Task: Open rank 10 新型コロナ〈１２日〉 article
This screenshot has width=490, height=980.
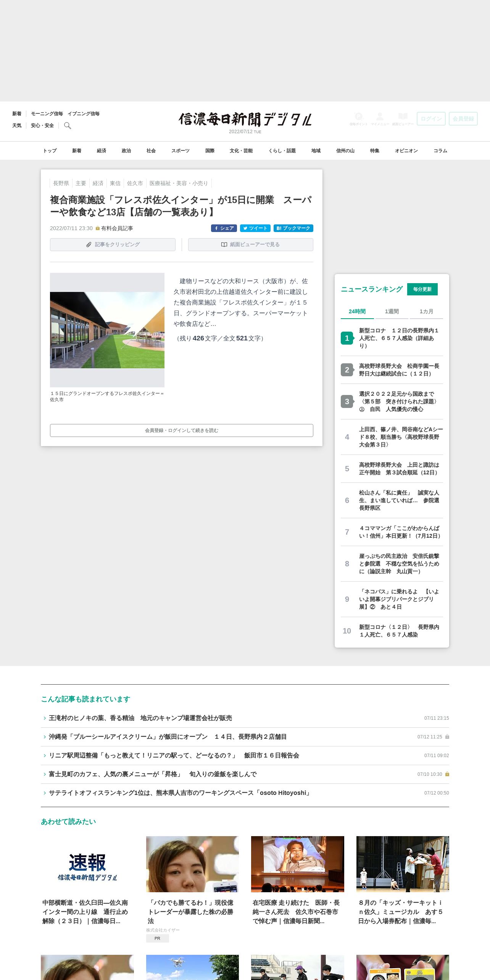Action: coord(392,631)
